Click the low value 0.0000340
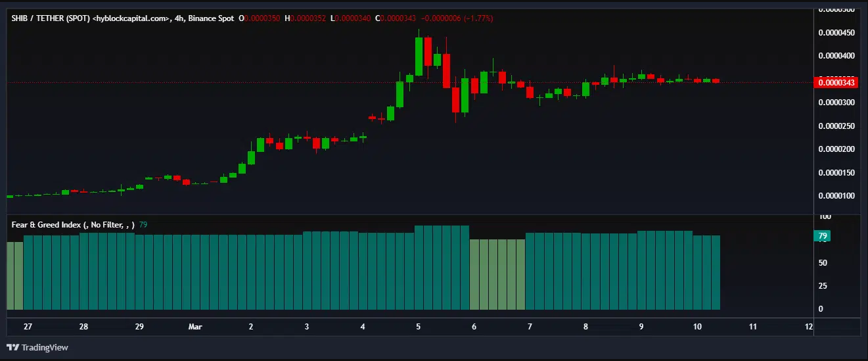Screen dimensions: 868x361 (x=354, y=18)
